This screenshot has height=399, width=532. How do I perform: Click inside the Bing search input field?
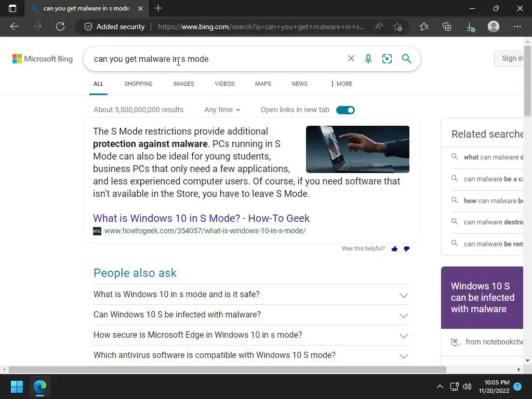point(217,59)
